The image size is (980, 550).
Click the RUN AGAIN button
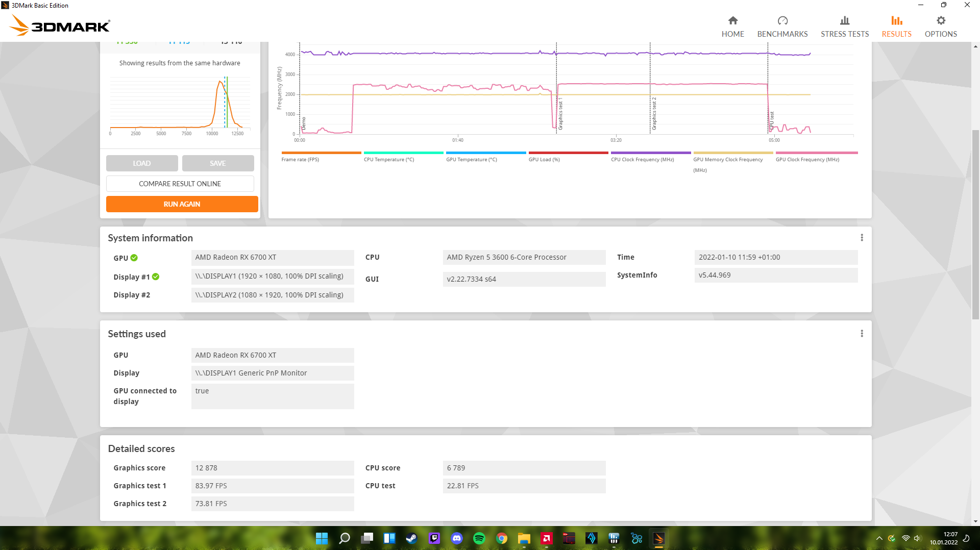pyautogui.click(x=182, y=204)
